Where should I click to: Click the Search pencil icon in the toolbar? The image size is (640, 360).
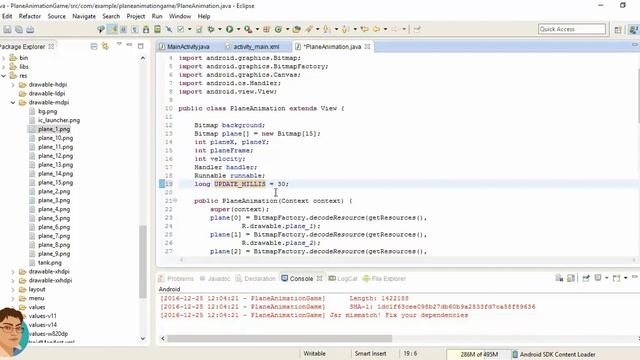pos(309,29)
